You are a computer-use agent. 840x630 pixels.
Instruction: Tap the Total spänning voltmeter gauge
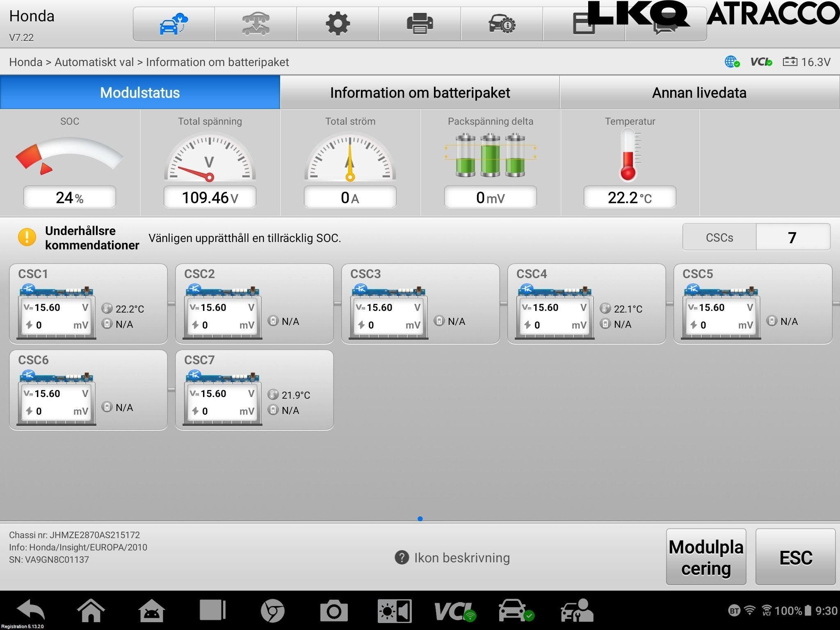pos(210,156)
